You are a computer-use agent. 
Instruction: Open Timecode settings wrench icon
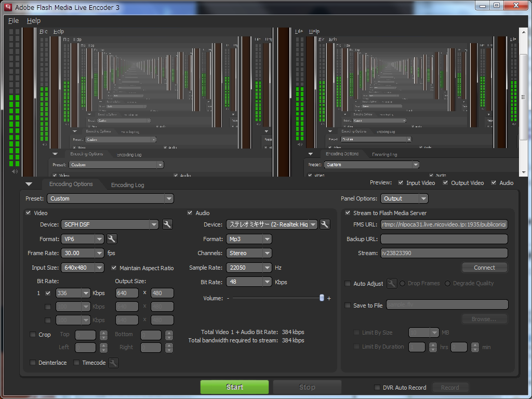[113, 363]
